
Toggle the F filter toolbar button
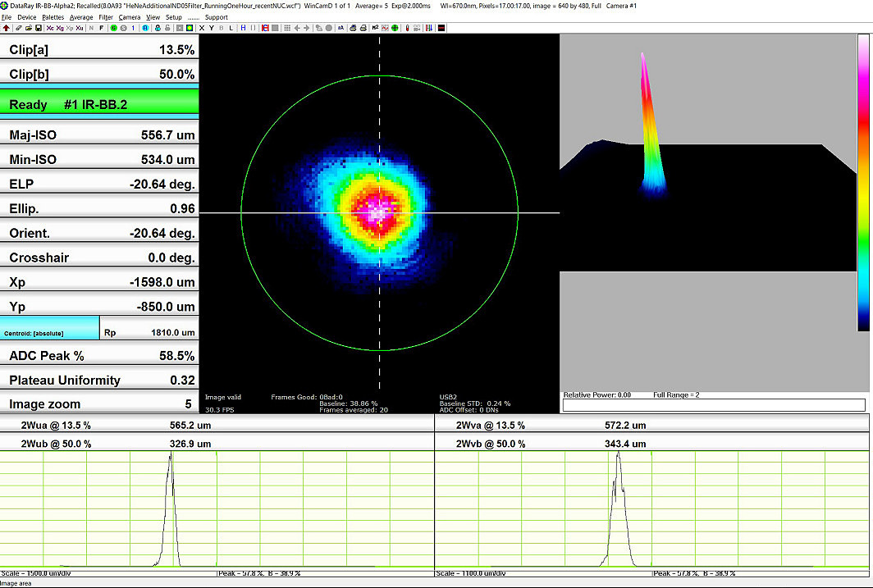(x=102, y=28)
